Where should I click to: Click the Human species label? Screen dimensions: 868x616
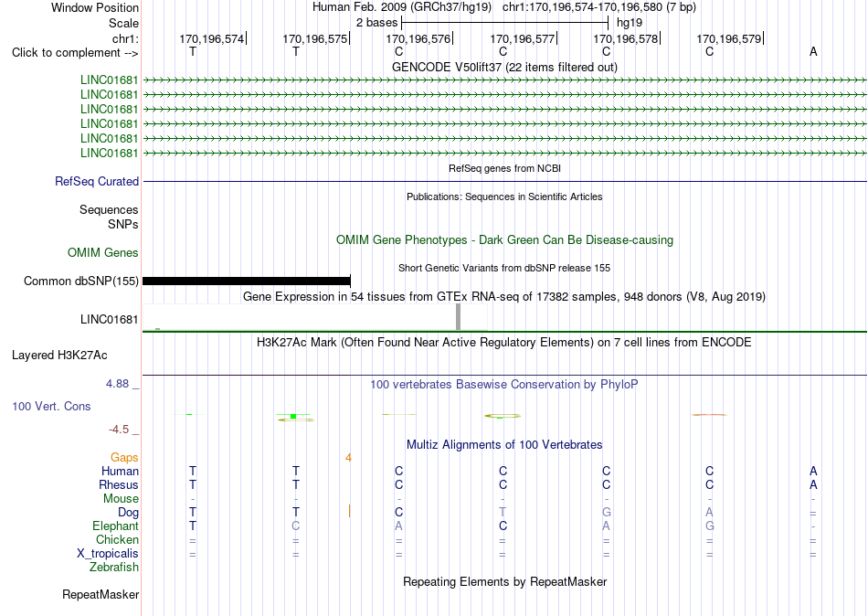pos(120,472)
